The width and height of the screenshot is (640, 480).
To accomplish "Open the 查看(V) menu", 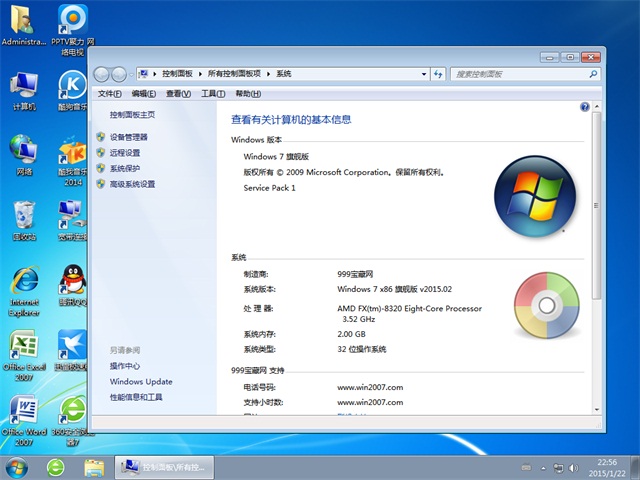I will [178, 94].
